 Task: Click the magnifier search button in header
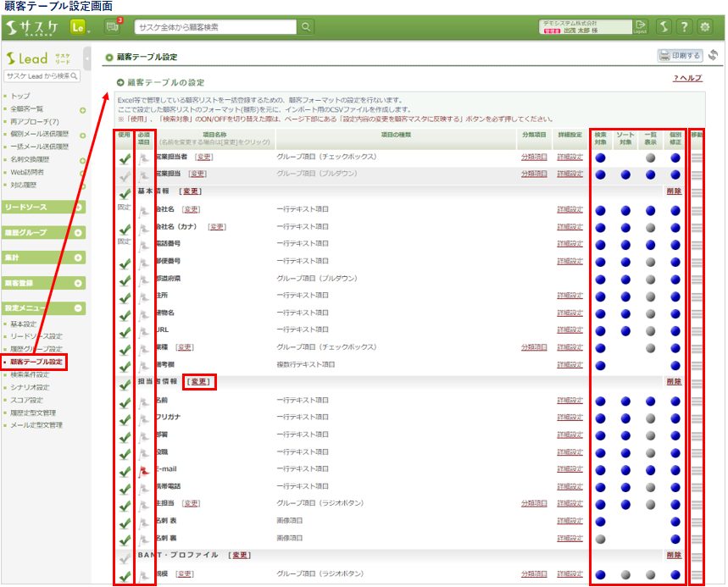pyautogui.click(x=306, y=27)
